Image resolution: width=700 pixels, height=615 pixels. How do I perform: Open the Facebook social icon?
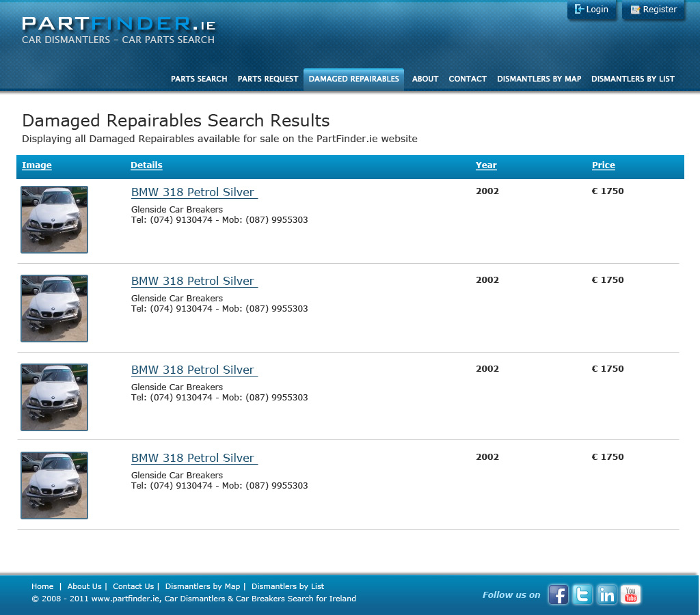pos(558,594)
